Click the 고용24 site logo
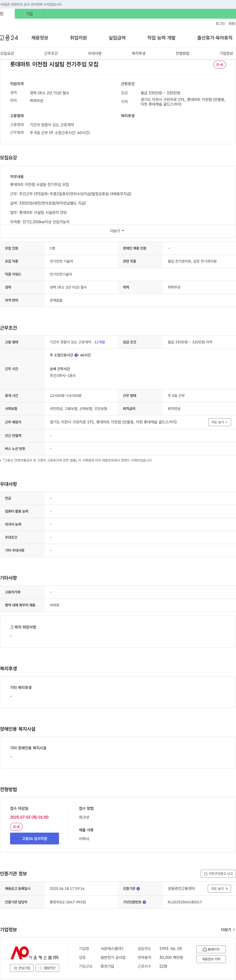 coord(9,38)
